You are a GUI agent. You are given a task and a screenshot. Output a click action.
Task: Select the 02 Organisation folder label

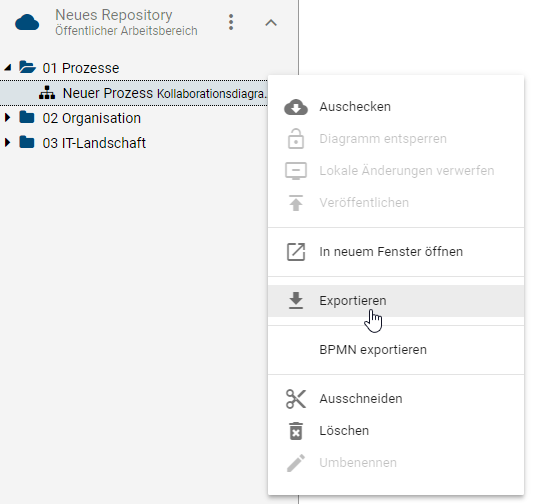(x=91, y=118)
